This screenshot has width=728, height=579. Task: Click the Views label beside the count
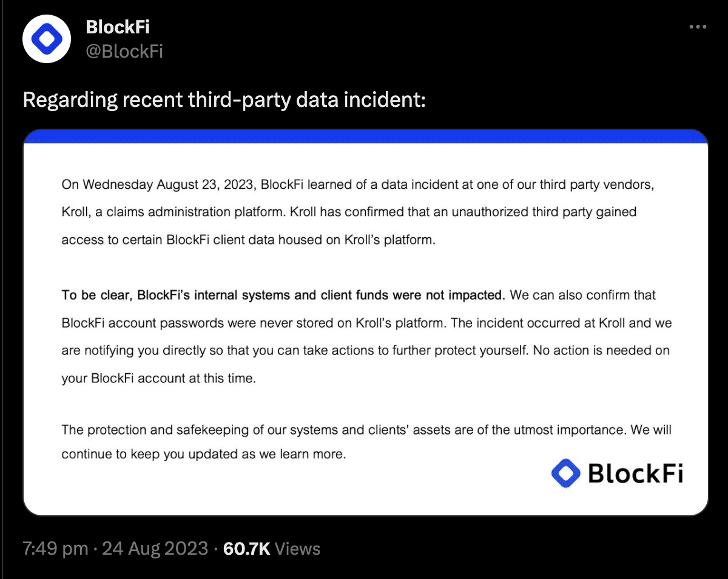coord(297,549)
